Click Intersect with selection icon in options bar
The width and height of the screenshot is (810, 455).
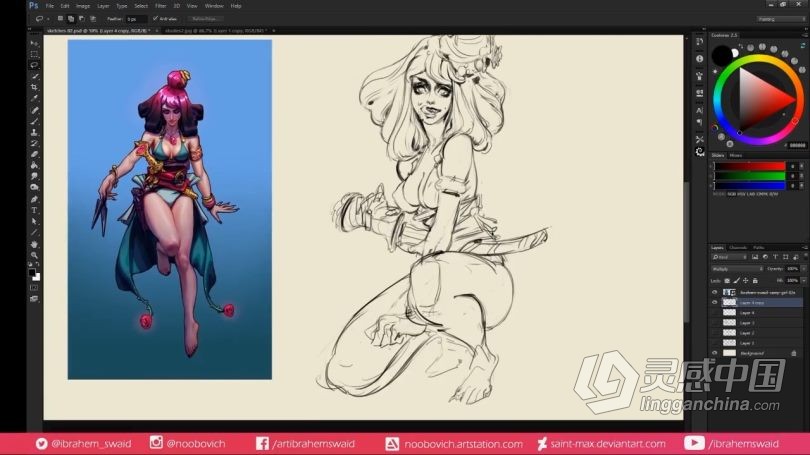point(93,19)
